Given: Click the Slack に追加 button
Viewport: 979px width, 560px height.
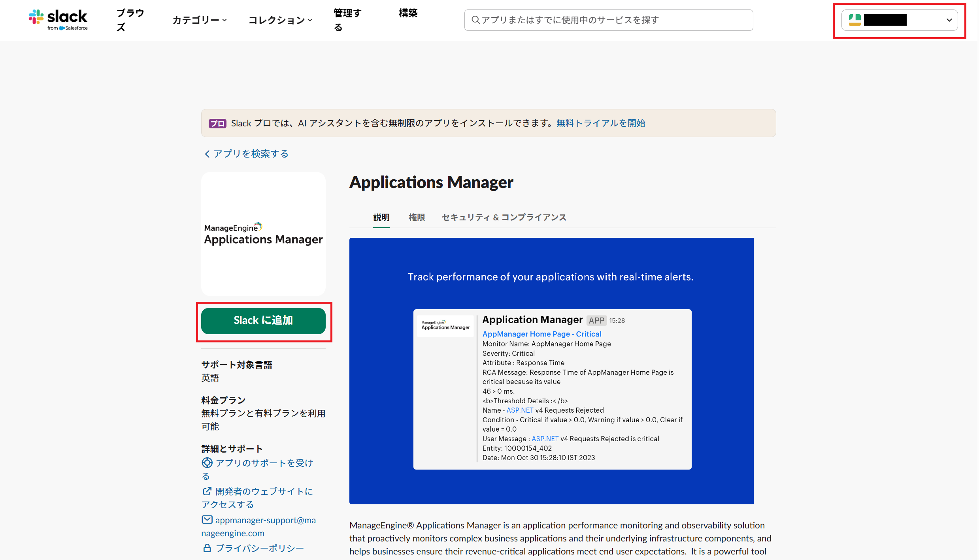Looking at the screenshot, I should pos(263,320).
